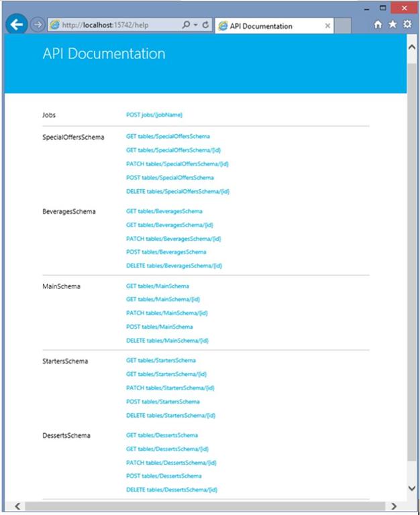Click the browser forward arrow button

click(x=37, y=25)
